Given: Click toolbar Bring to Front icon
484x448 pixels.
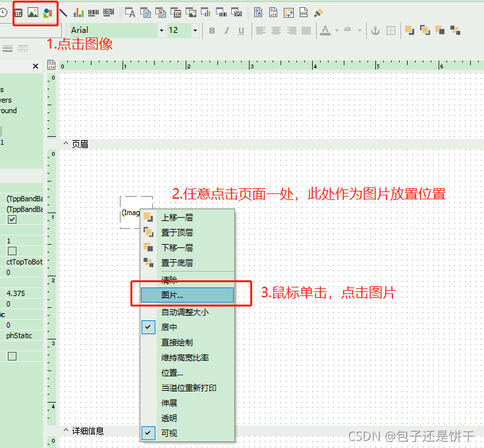Looking at the screenshot, I should 425,30.
